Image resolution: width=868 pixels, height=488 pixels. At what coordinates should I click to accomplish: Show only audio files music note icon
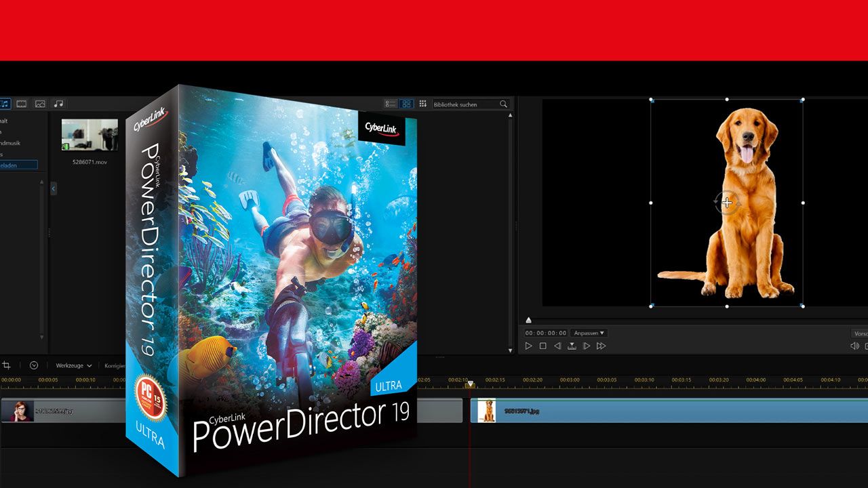coord(58,104)
